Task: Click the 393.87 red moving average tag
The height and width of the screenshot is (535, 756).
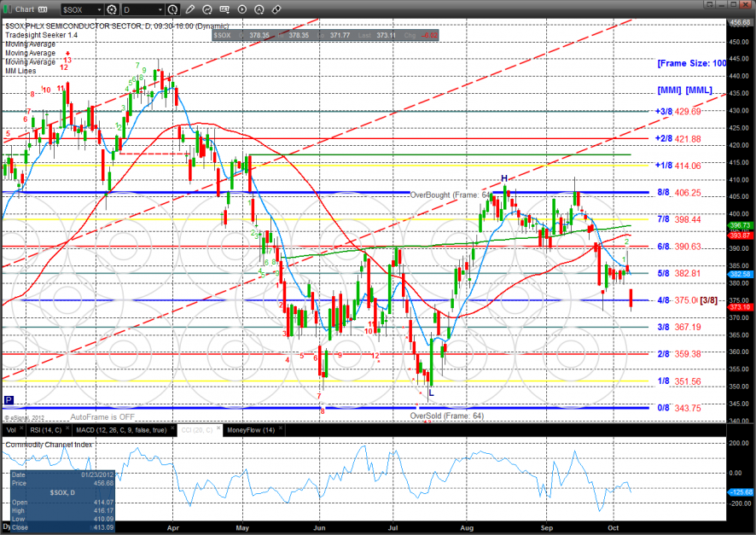Action: pos(740,236)
